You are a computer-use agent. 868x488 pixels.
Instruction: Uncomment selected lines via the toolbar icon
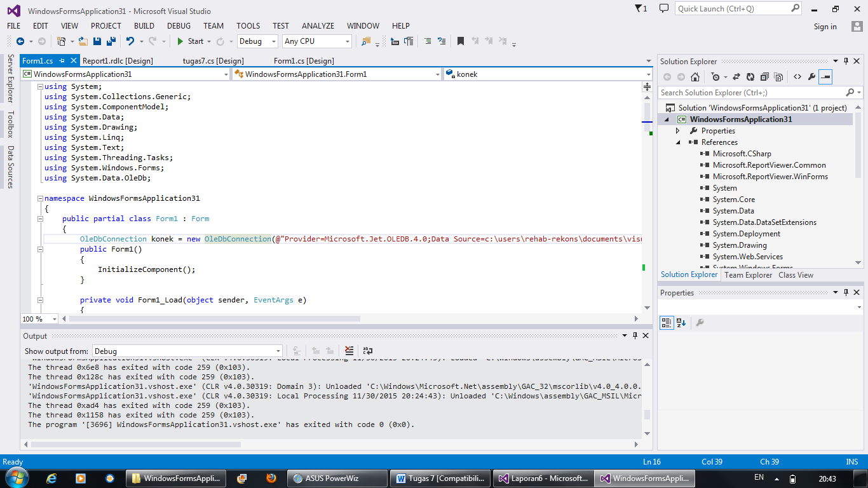coord(442,41)
